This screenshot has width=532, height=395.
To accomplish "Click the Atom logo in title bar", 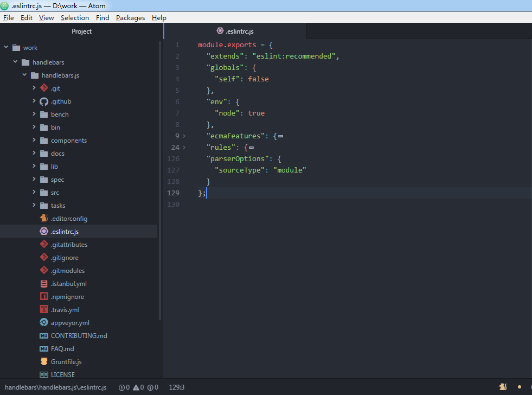I will pos(4,5).
